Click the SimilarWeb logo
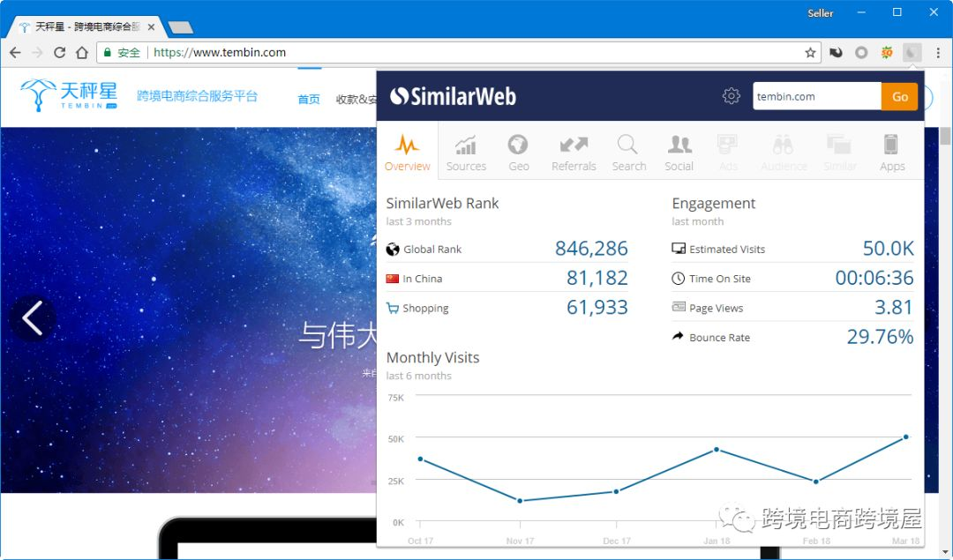Screen dimensions: 953x560 (x=453, y=96)
